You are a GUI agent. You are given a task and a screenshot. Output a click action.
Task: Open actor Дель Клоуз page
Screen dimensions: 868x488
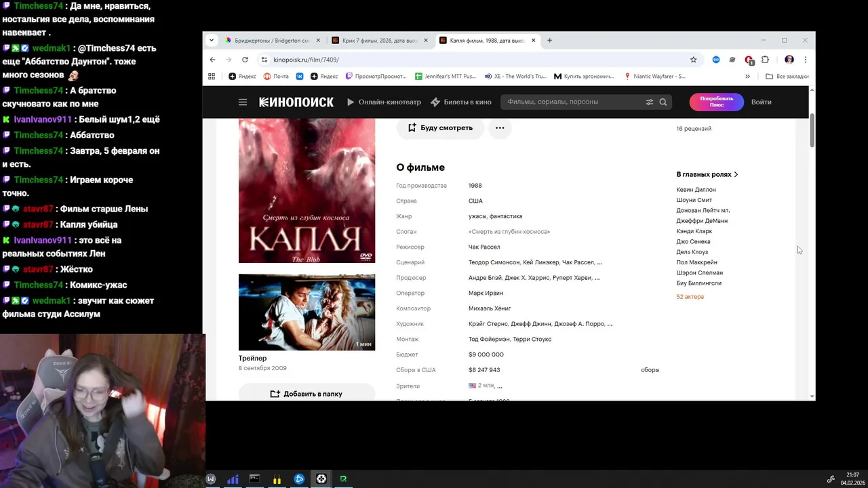(692, 252)
